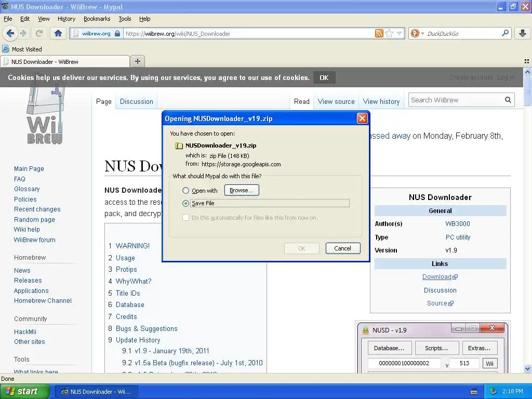
Task: Click the RSS feed icon in address bar
Action: [x=379, y=33]
